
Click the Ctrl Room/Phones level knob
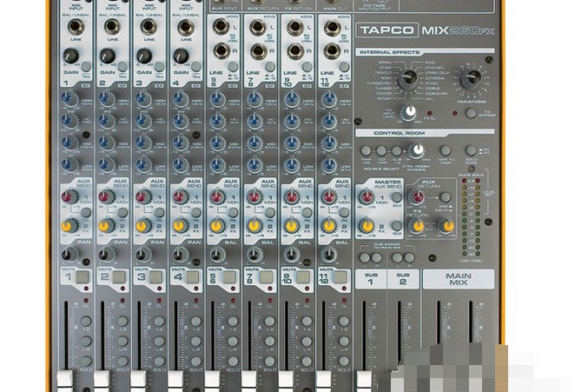[x=416, y=150]
